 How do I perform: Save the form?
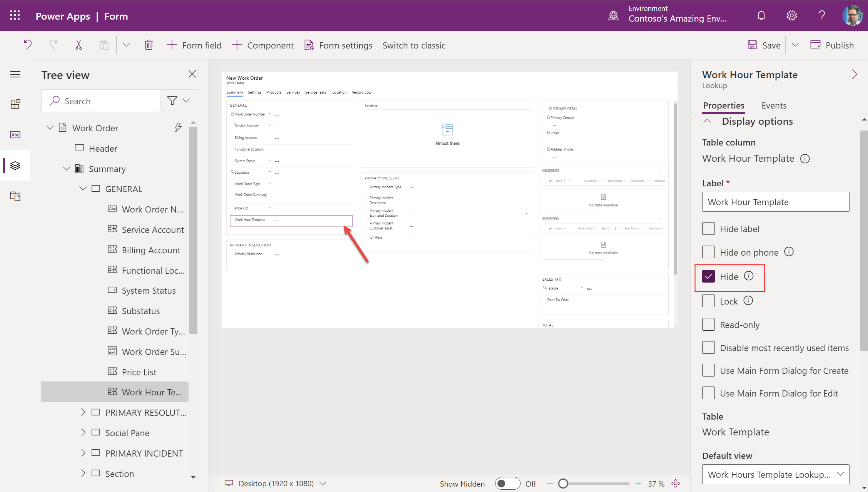tap(764, 45)
